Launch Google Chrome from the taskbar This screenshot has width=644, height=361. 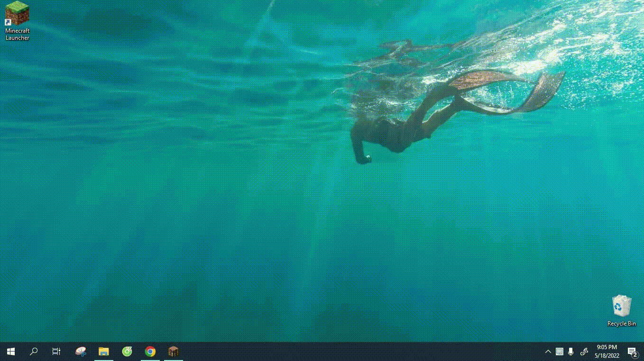pos(150,352)
